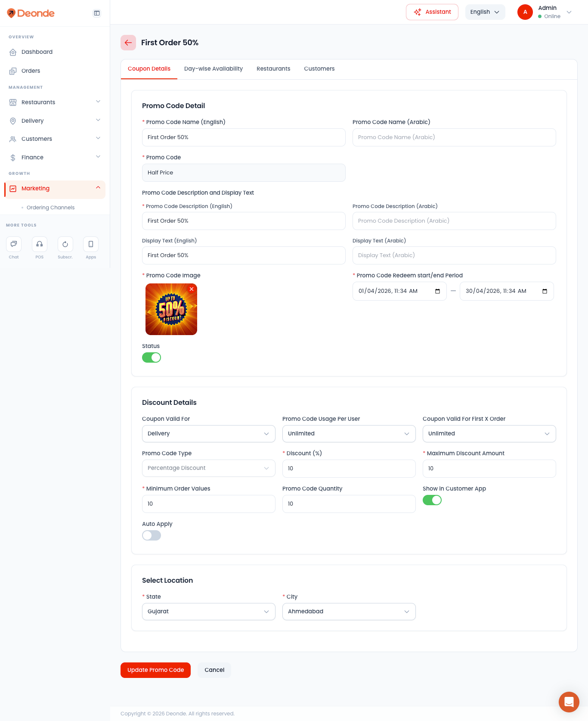Open the Assistant sparkle button

(432, 12)
